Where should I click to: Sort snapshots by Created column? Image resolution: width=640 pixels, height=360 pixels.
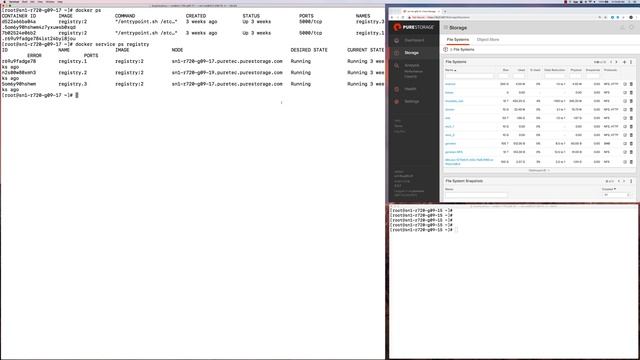coord(609,189)
